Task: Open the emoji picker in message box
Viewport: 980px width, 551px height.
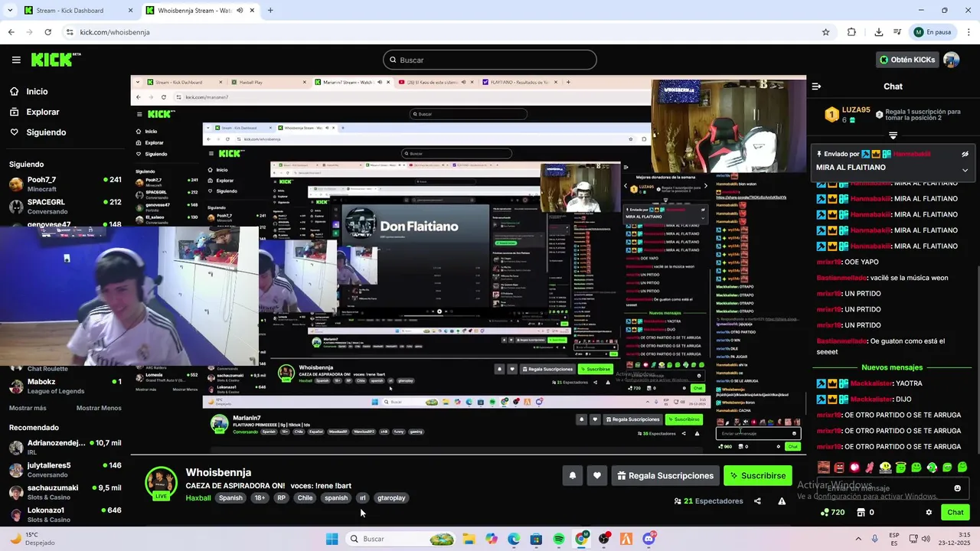Action: pos(957,488)
